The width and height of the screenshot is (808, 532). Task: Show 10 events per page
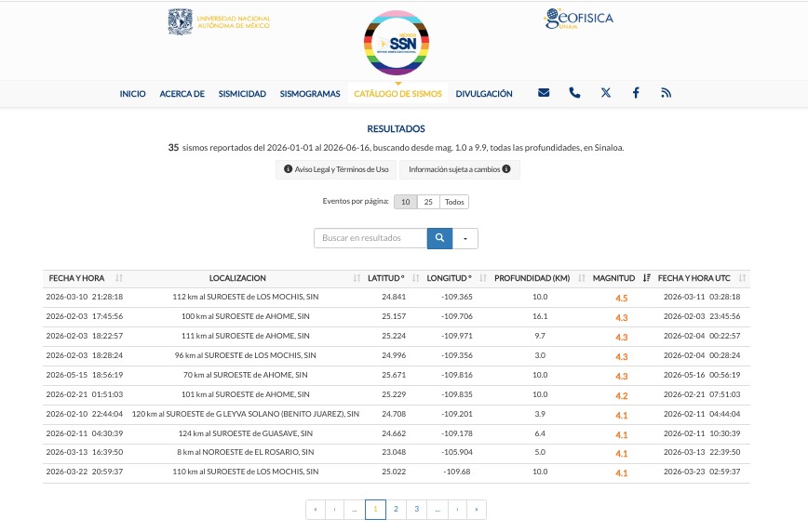(406, 202)
